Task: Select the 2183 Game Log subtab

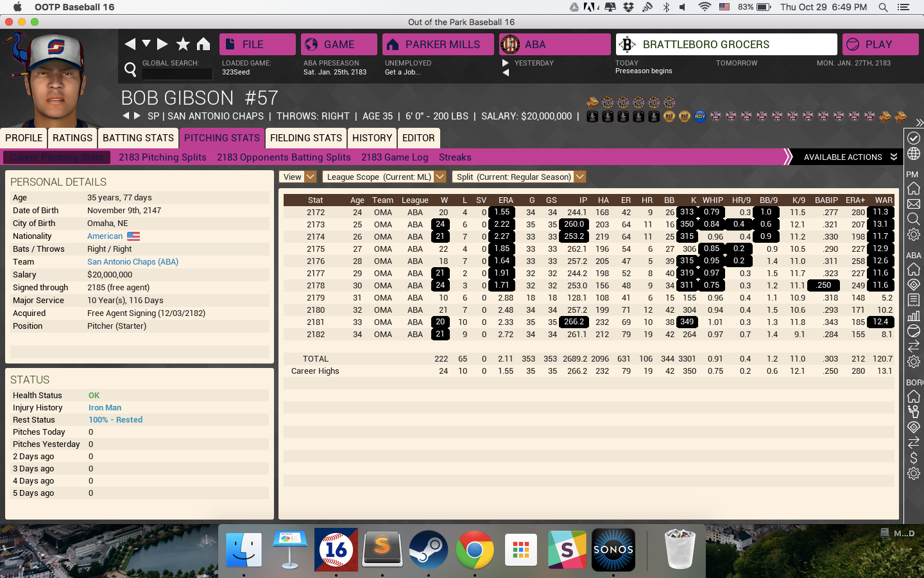Action: 394,157
